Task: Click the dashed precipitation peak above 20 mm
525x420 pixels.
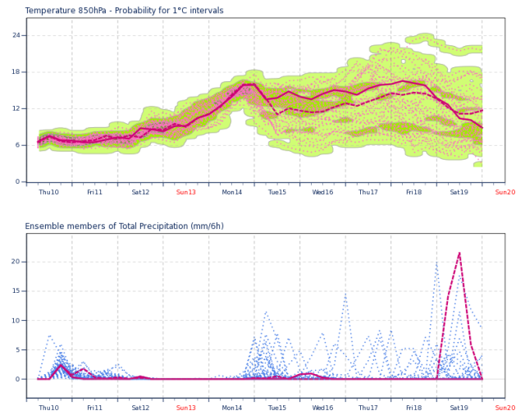Action: [x=459, y=253]
